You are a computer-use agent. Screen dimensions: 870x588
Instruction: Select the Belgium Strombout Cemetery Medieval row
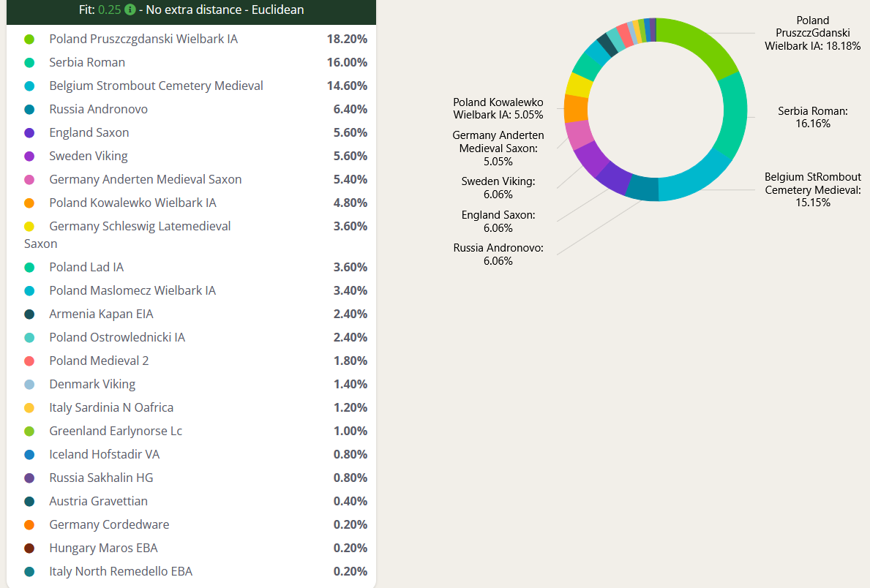(156, 86)
